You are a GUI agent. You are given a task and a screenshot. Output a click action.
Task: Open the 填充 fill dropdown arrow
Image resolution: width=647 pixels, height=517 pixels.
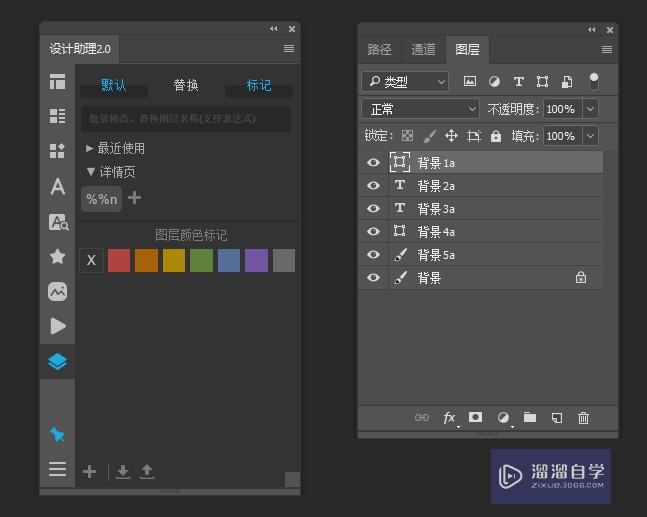pos(590,136)
